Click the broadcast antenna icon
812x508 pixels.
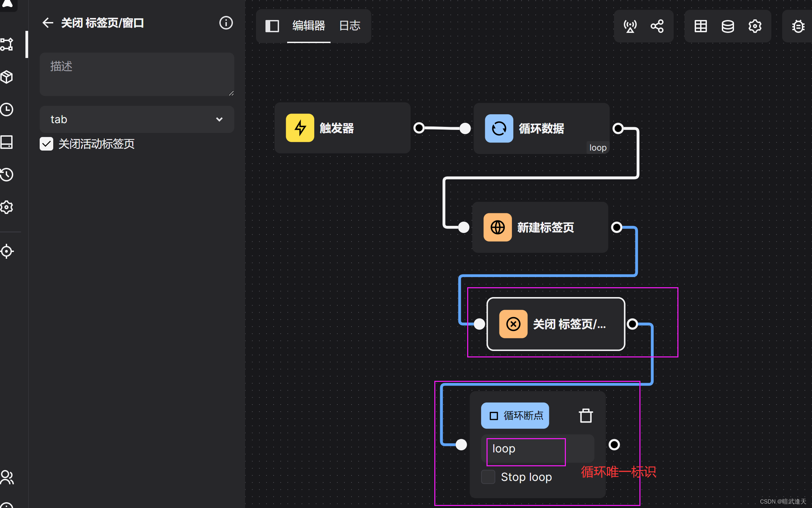pos(630,26)
